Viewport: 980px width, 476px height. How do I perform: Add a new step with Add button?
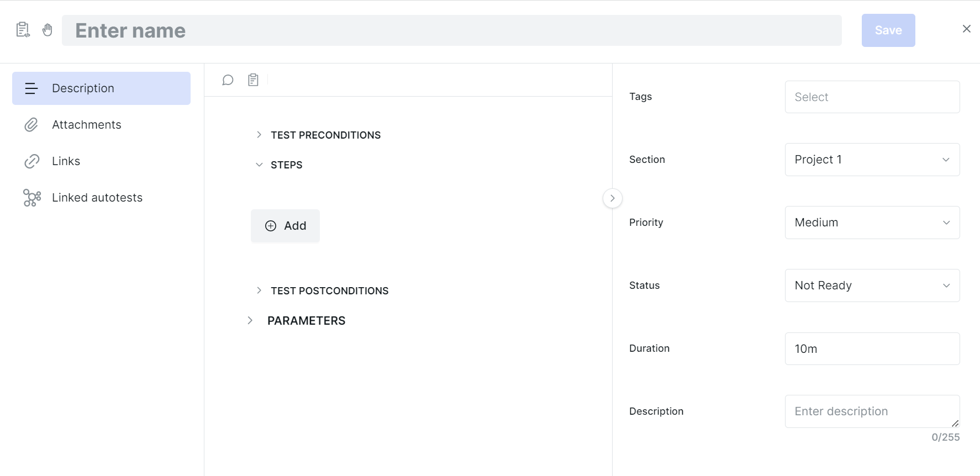(285, 226)
